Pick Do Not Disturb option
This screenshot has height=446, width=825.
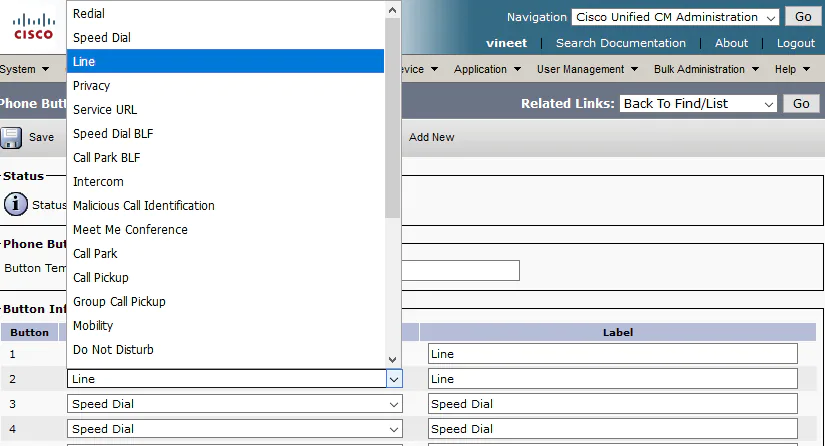click(113, 350)
